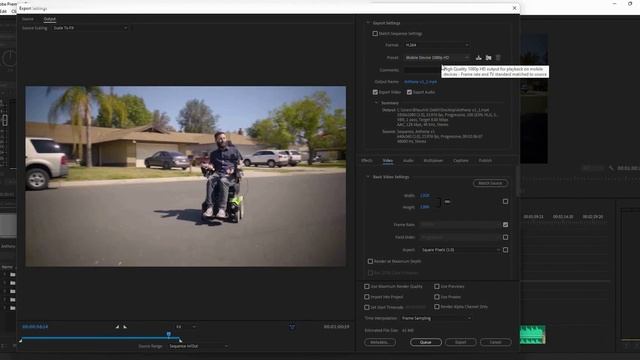Enable Use Maximum Render Quality

tap(367, 287)
